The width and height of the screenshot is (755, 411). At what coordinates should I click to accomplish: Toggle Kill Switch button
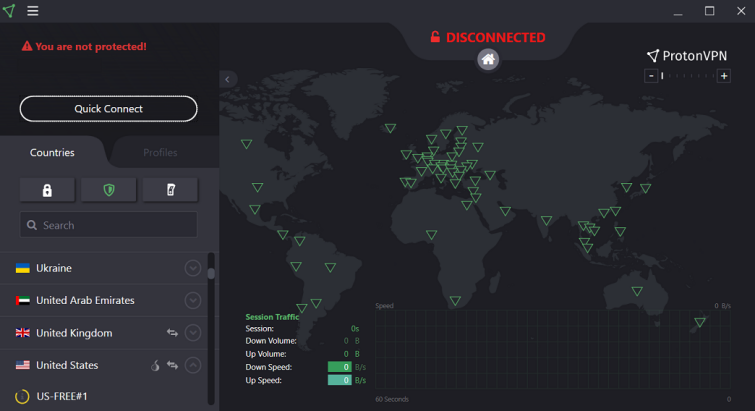click(x=170, y=190)
